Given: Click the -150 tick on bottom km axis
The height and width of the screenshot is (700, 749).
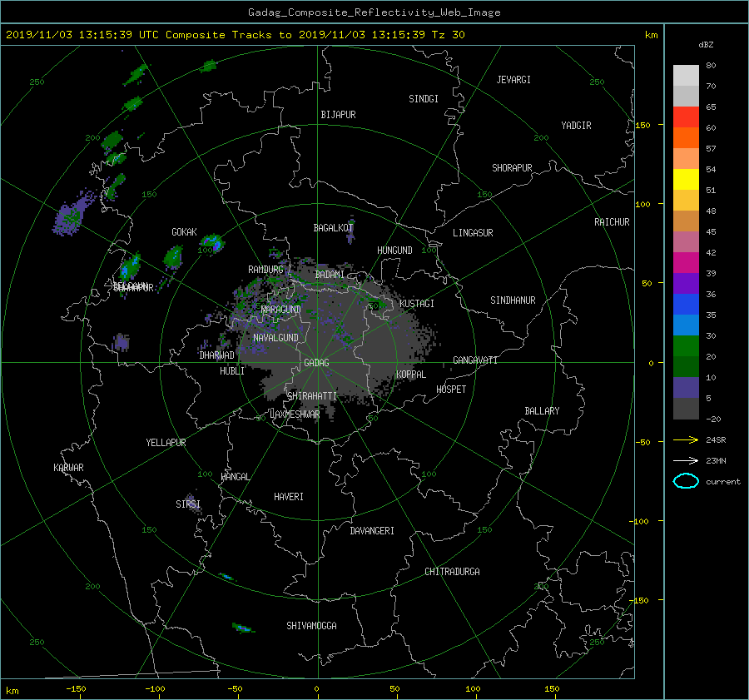Looking at the screenshot, I should click(76, 689).
